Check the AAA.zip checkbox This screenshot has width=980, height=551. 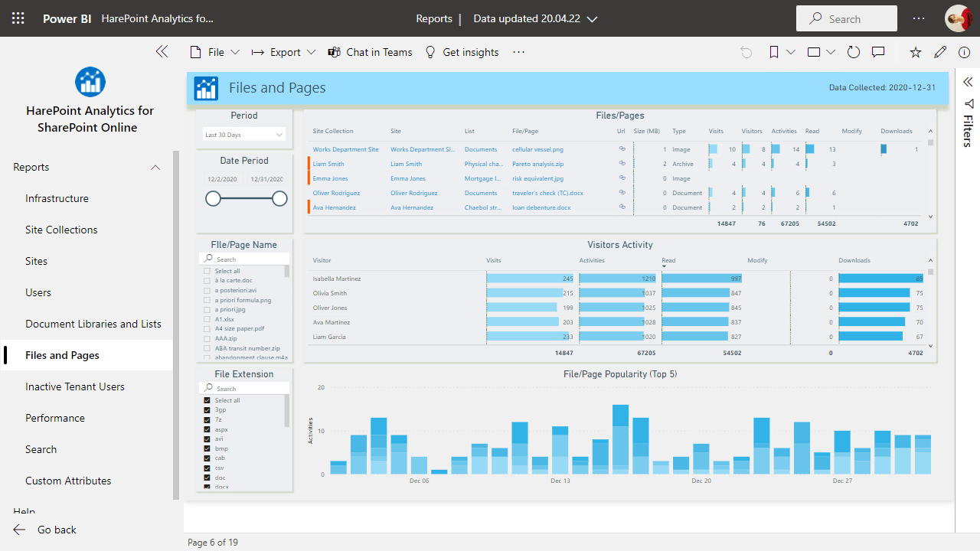pos(207,338)
